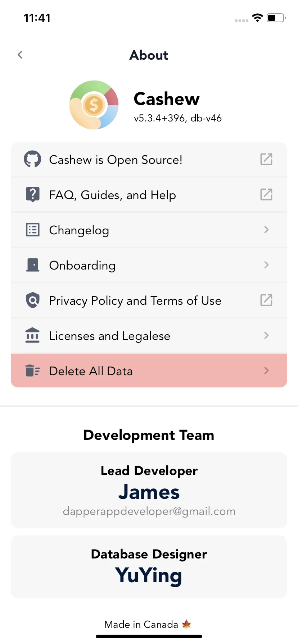Tap the Delete All Data trash icon

pos(33,371)
